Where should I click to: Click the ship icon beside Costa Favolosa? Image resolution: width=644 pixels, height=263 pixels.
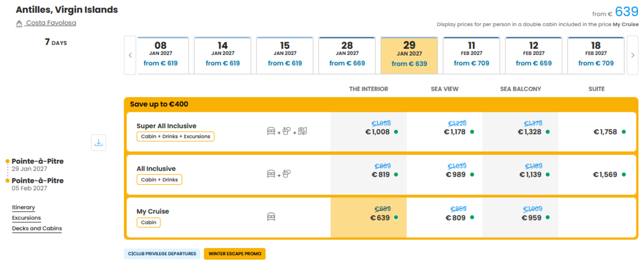click(19, 23)
